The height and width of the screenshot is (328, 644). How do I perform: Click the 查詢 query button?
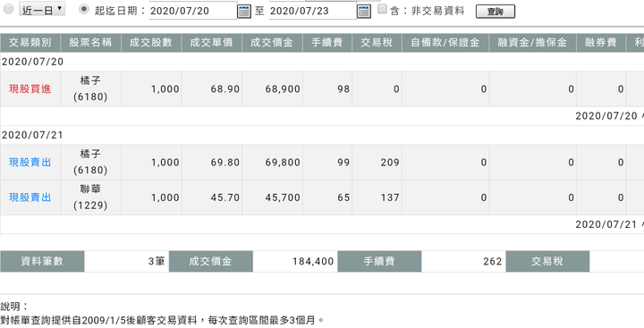click(x=496, y=12)
